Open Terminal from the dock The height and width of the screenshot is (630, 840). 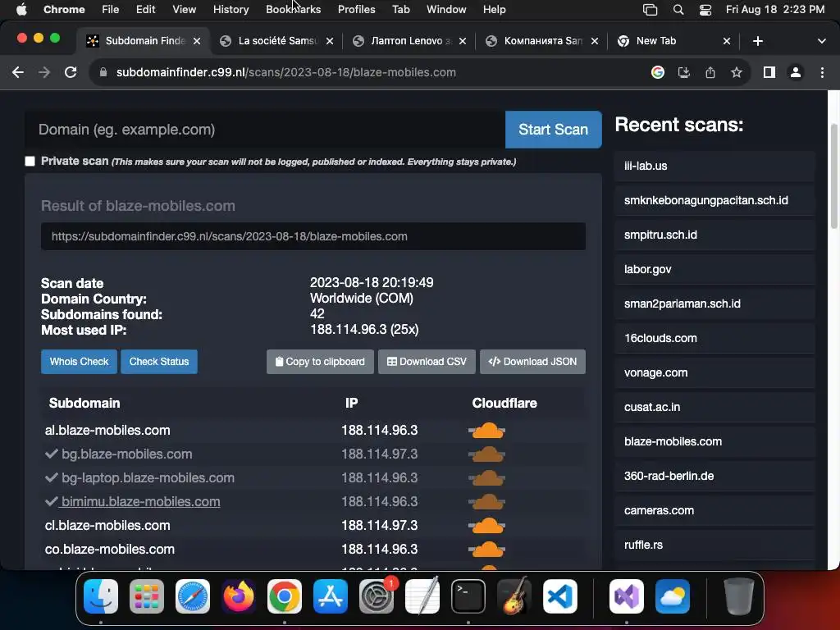[x=468, y=596]
